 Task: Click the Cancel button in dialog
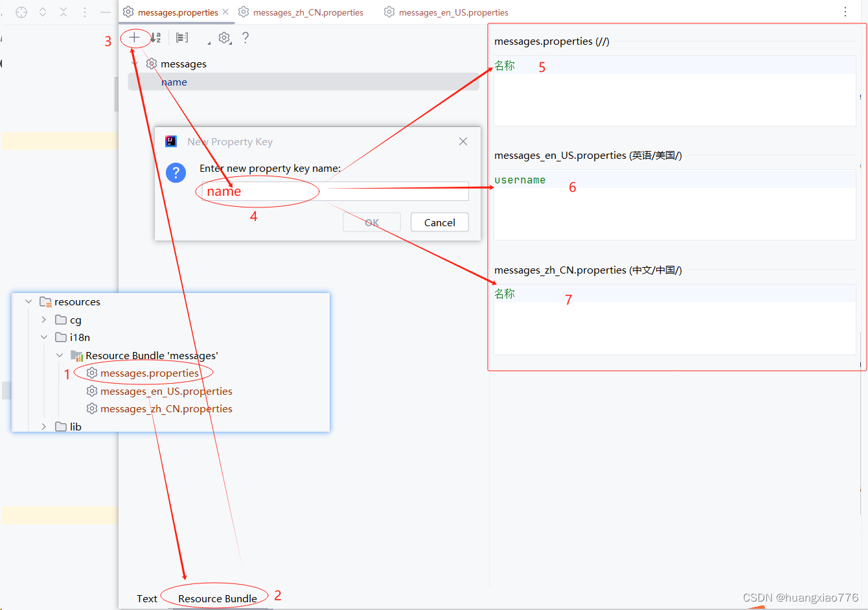(x=440, y=222)
